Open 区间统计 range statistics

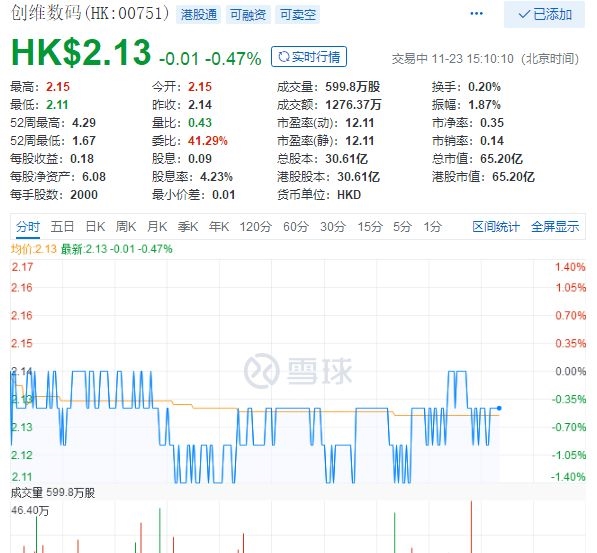click(x=496, y=227)
